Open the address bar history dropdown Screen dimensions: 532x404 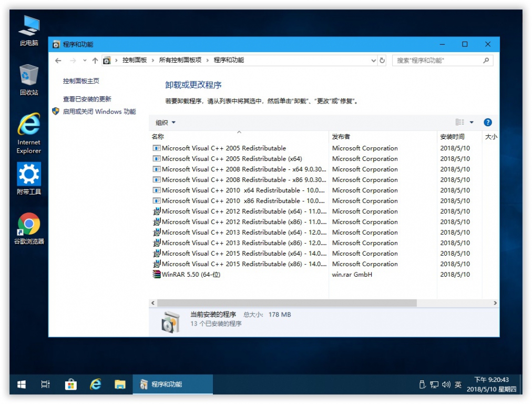374,60
